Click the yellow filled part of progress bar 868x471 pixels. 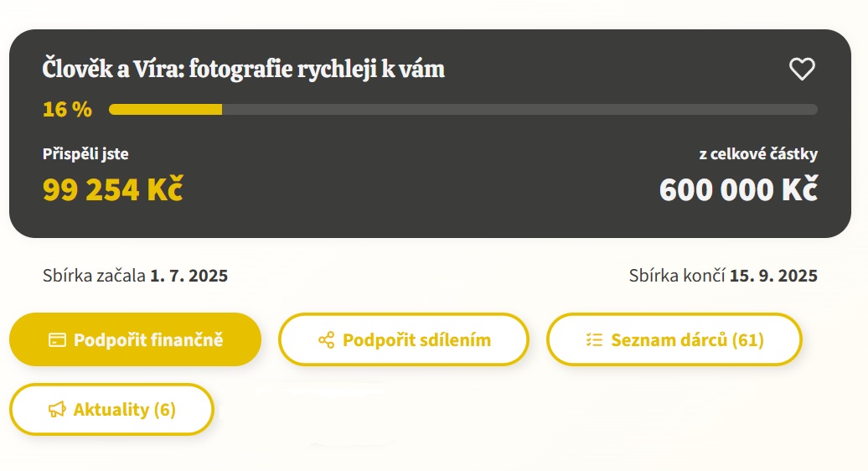[166, 110]
